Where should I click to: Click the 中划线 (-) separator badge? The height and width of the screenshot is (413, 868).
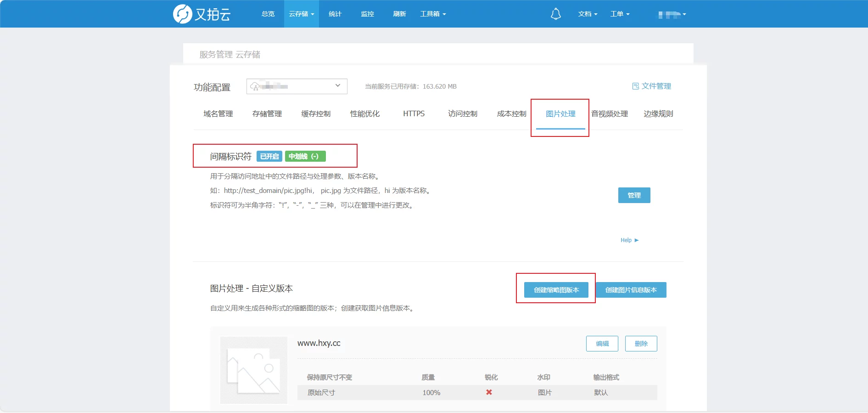(x=305, y=157)
